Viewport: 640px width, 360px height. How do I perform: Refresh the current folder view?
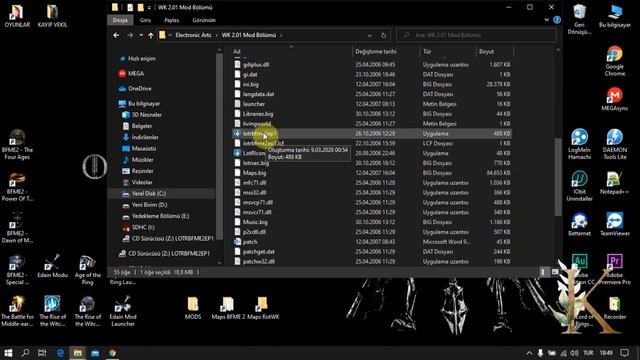coord(383,36)
